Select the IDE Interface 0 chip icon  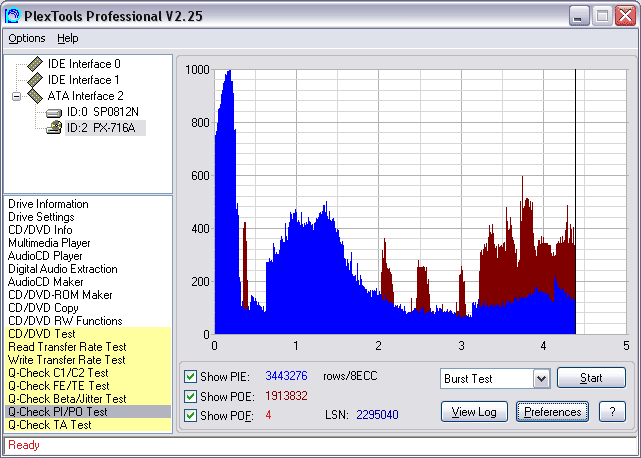point(35,64)
